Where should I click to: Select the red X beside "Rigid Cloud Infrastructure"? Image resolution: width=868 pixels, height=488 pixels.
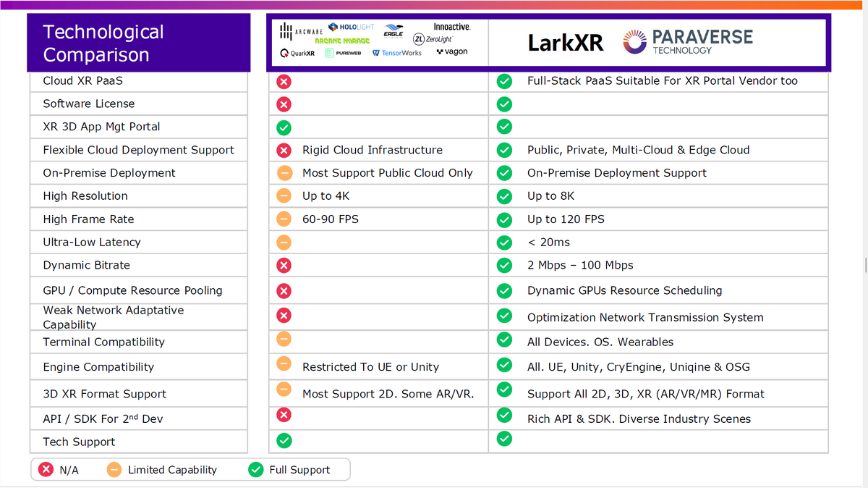coord(284,151)
